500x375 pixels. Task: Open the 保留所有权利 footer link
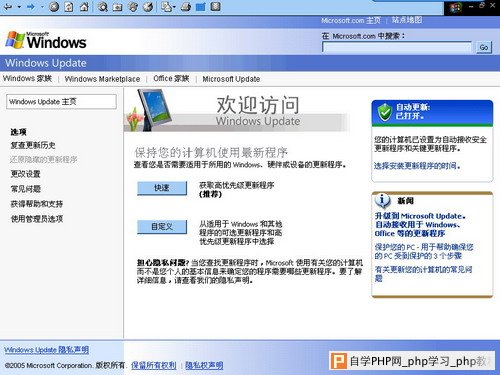[154, 365]
